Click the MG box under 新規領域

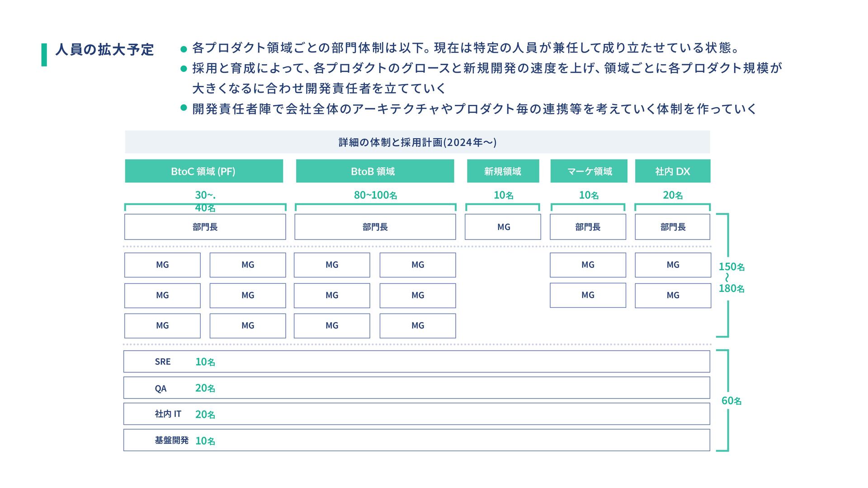[503, 227]
